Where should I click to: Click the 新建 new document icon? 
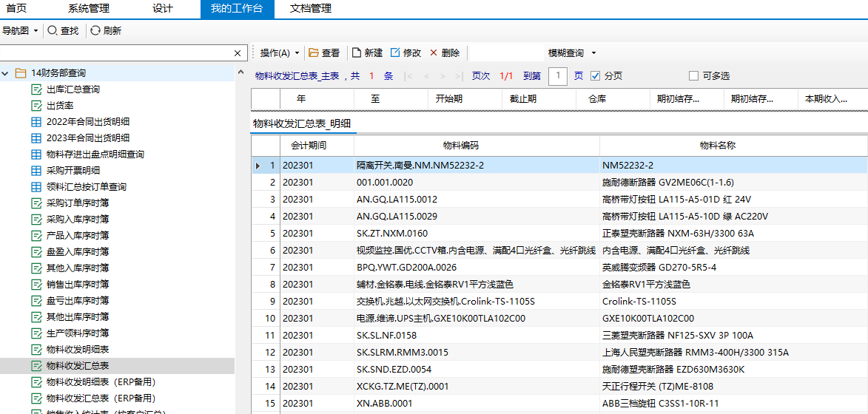click(357, 53)
